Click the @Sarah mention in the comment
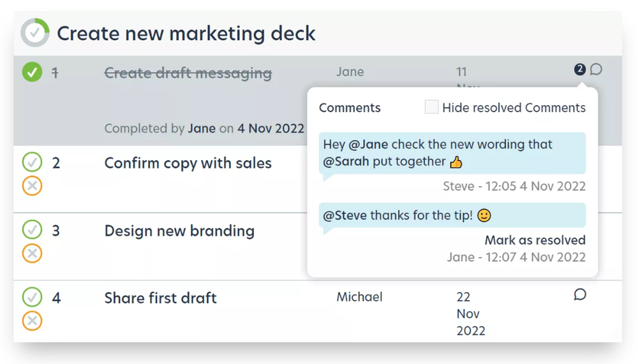This screenshot has height=364, width=638. pos(346,161)
